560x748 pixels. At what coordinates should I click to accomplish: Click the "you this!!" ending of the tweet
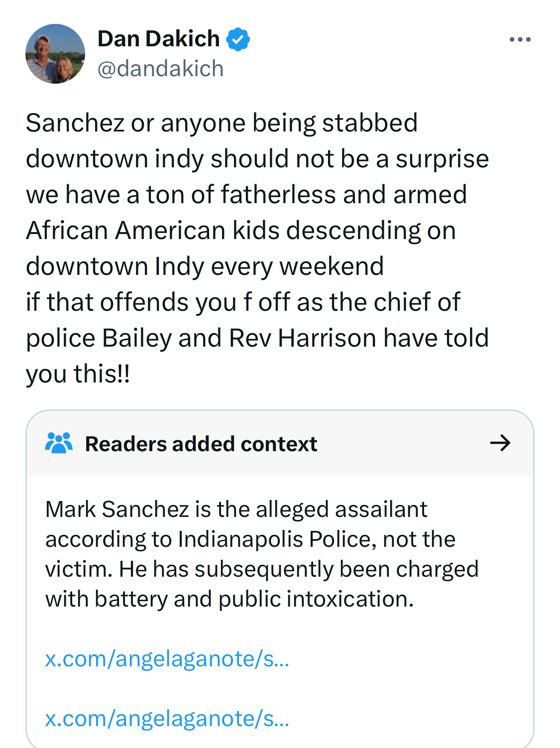78,374
